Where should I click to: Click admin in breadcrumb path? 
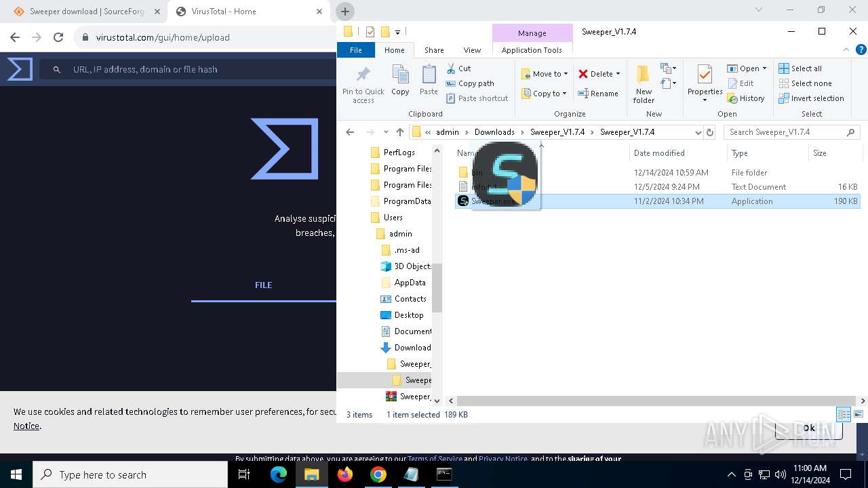tap(447, 132)
